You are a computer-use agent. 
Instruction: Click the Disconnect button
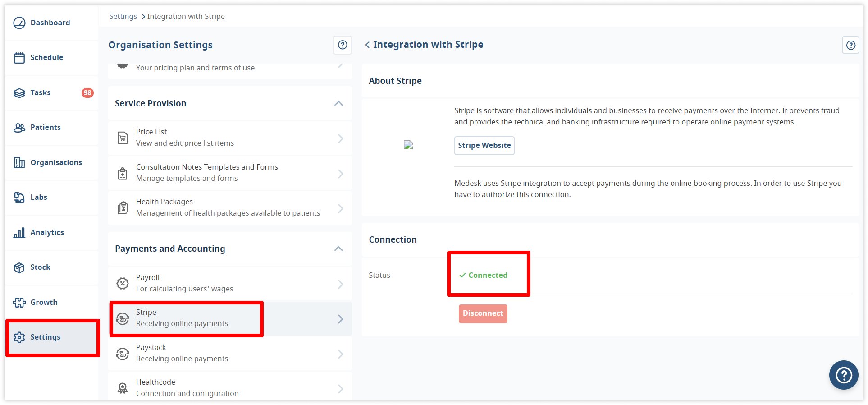pyautogui.click(x=483, y=313)
